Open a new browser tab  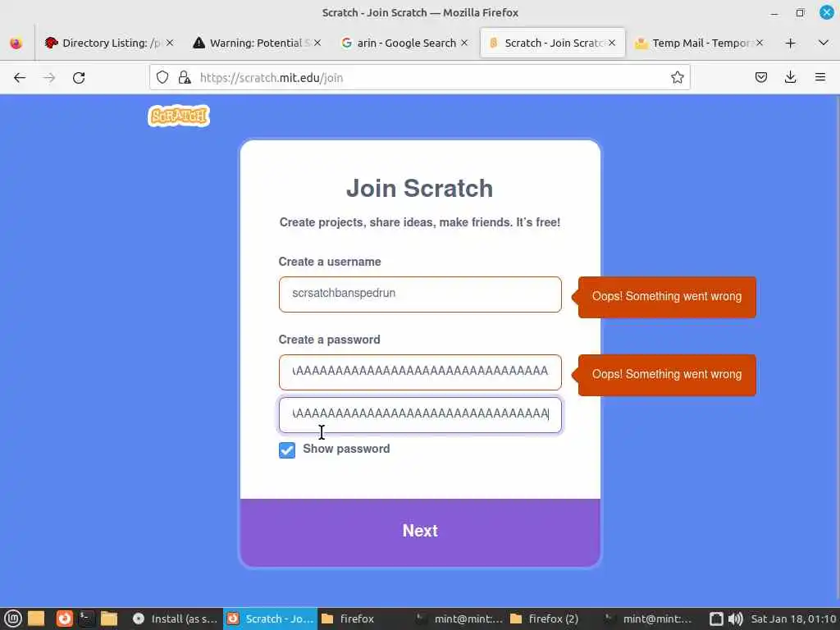coord(790,43)
